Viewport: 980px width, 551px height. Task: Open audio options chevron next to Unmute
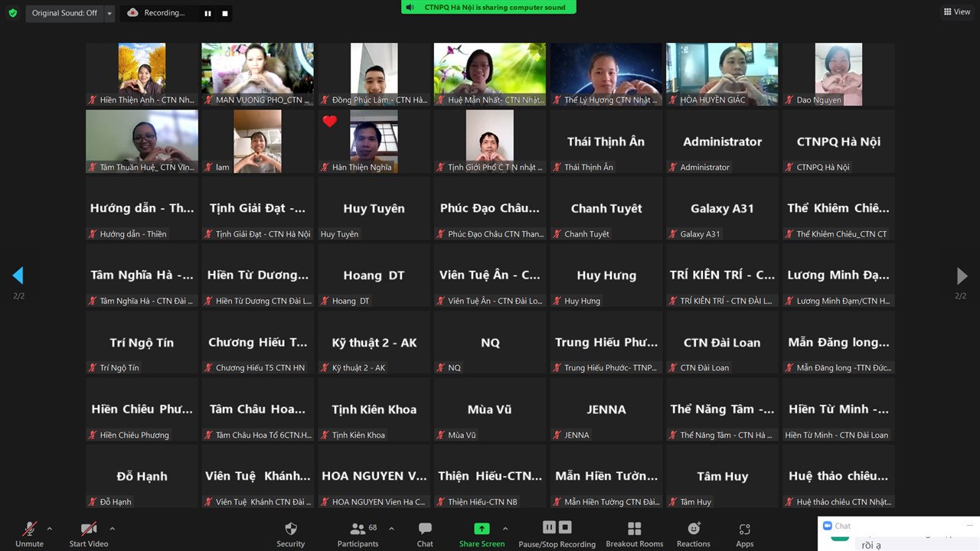[50, 528]
